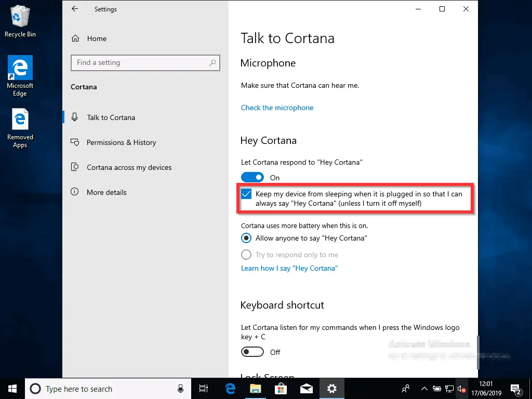
Task: Open the clock showing 12:01
Action: point(486,389)
